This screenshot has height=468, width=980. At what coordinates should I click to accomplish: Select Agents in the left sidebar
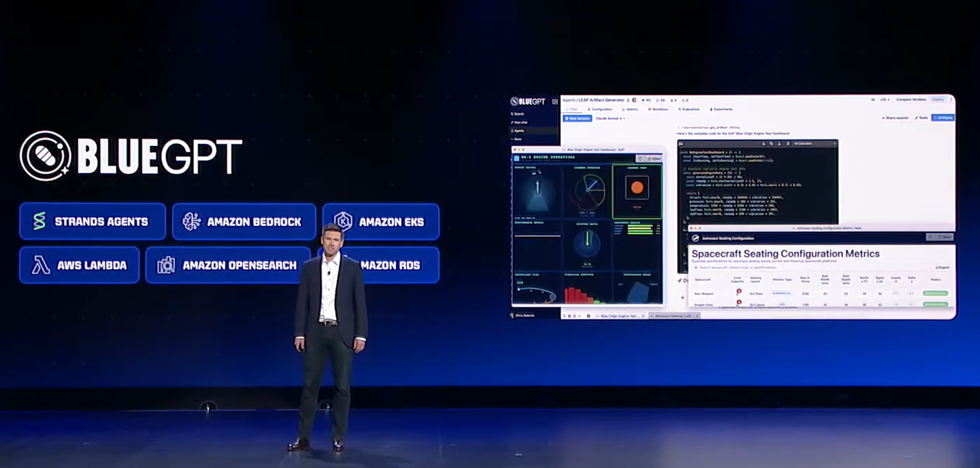[x=519, y=131]
